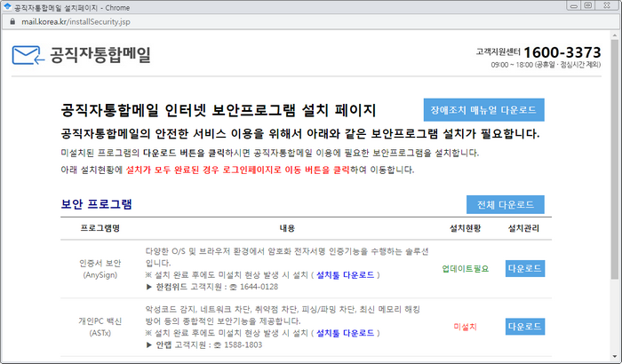
Task: Click the 개인PC 백신 (ASTx) program name
Action: pyautogui.click(x=100, y=327)
